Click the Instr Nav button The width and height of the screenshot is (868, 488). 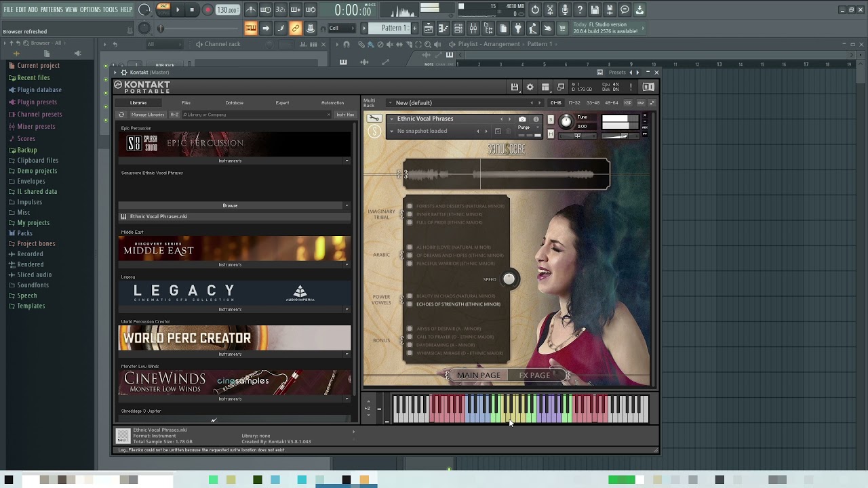(345, 115)
